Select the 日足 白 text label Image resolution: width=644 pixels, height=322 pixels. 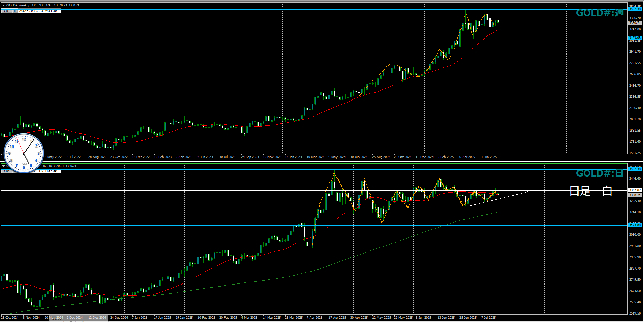tap(591, 191)
